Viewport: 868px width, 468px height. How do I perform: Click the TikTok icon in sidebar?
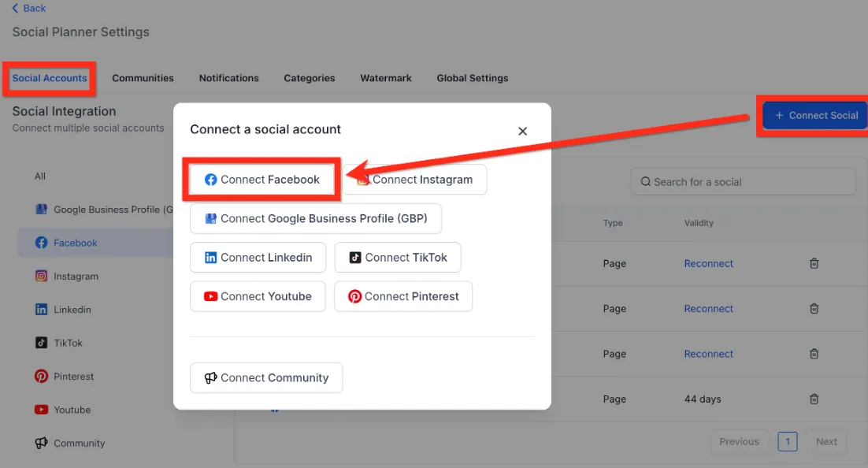coord(41,343)
